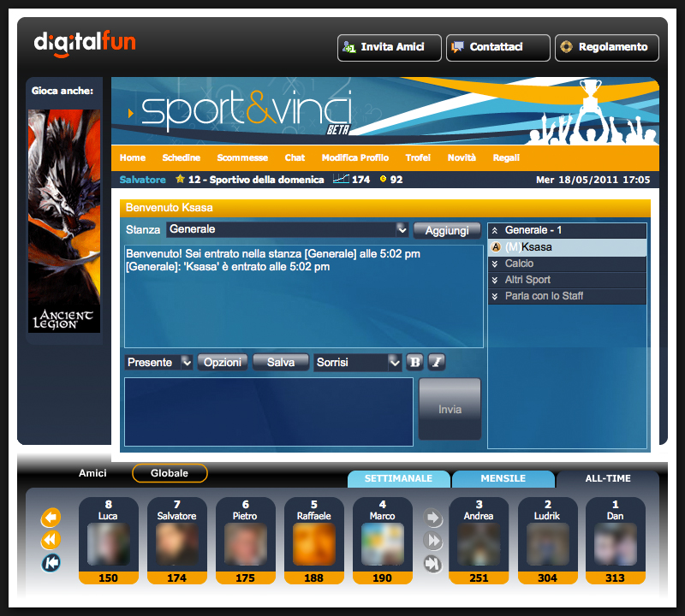Open the Presente status dropdown
Image resolution: width=685 pixels, height=616 pixels.
(159, 363)
